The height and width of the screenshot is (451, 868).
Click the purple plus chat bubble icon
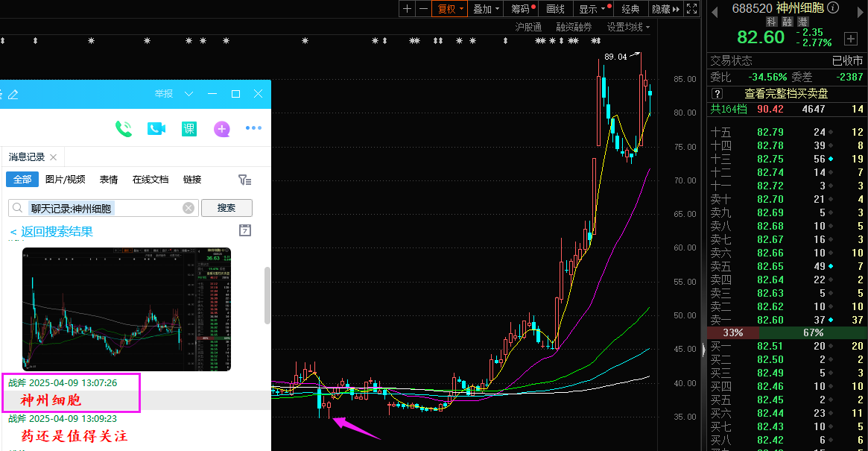[x=222, y=129]
